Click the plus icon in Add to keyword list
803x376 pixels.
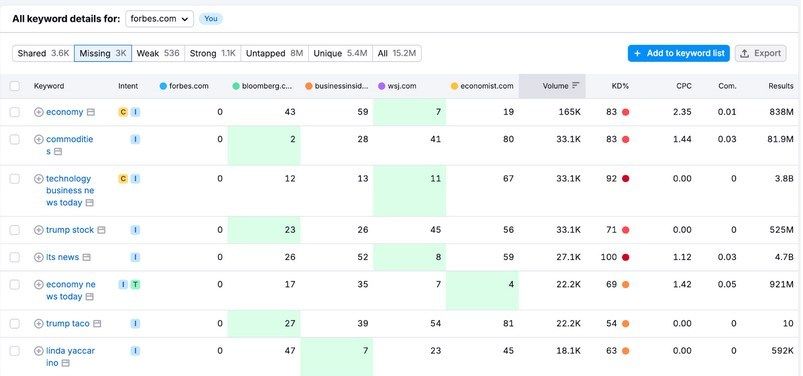tap(638, 53)
